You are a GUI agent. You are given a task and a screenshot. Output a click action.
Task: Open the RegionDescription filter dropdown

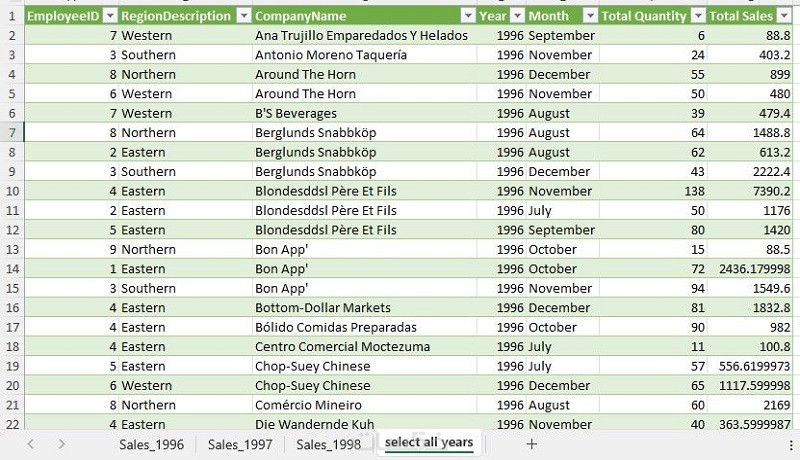point(243,16)
